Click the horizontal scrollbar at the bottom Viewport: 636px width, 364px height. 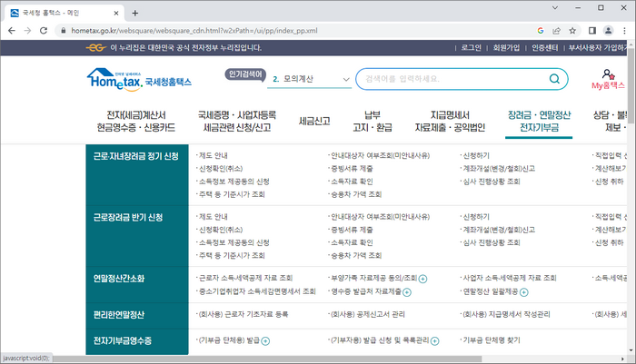pos(266,359)
